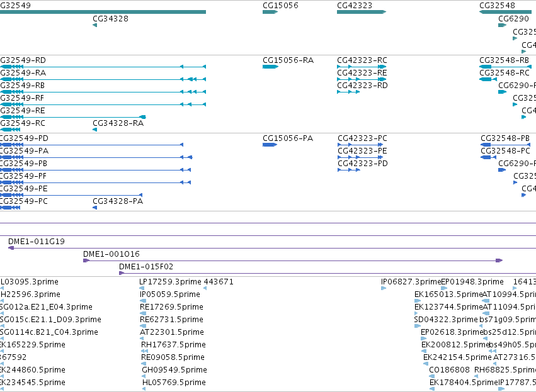
Task: Open transcript CG34328-RA label
Action: 118,123
